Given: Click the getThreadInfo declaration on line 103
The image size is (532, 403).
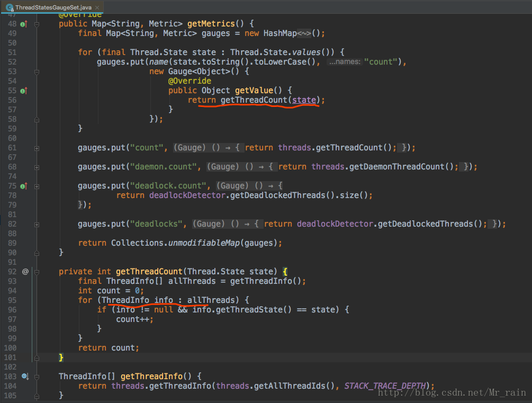Looking at the screenshot, I should pyautogui.click(x=152, y=377).
